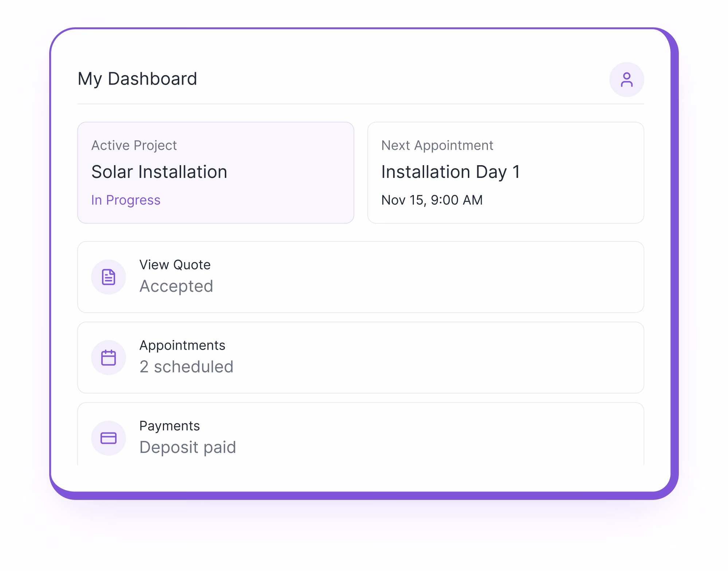728x571 pixels.
Task: Open the View Quote section
Action: [x=361, y=276]
